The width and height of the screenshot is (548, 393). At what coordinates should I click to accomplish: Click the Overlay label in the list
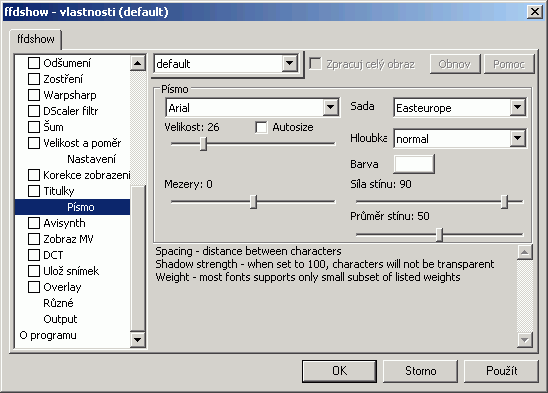(x=62, y=287)
